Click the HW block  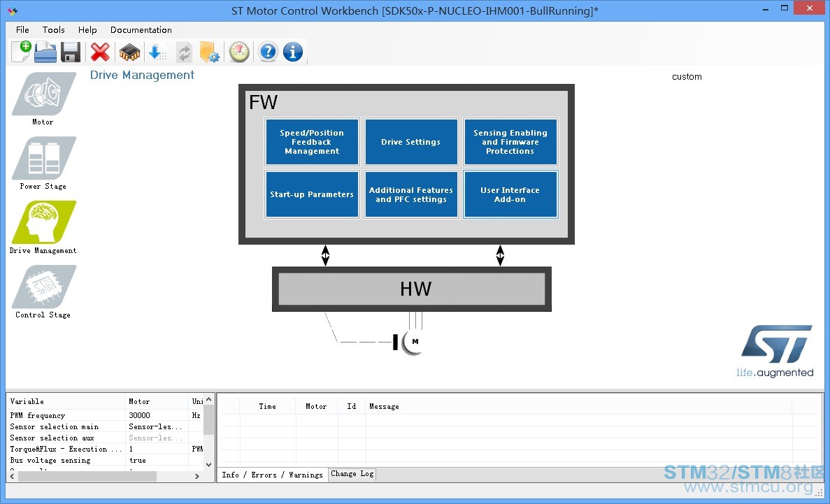point(412,289)
